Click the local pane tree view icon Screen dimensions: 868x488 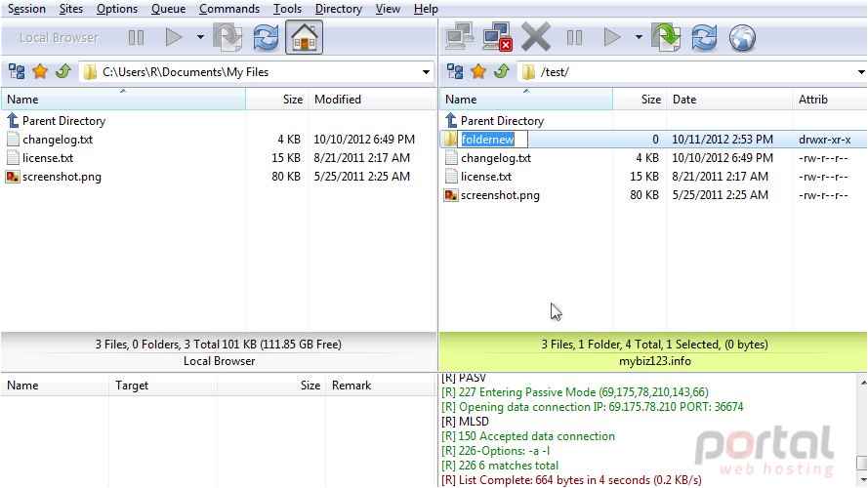coord(17,71)
